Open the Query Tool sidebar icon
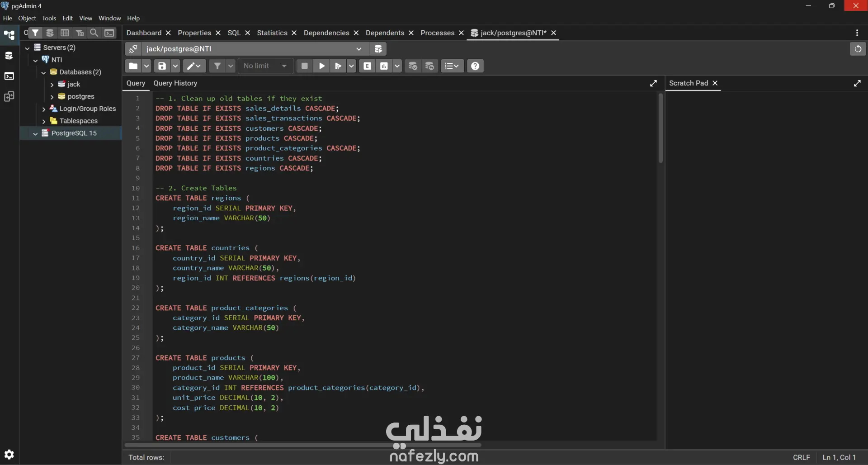 (x=9, y=56)
